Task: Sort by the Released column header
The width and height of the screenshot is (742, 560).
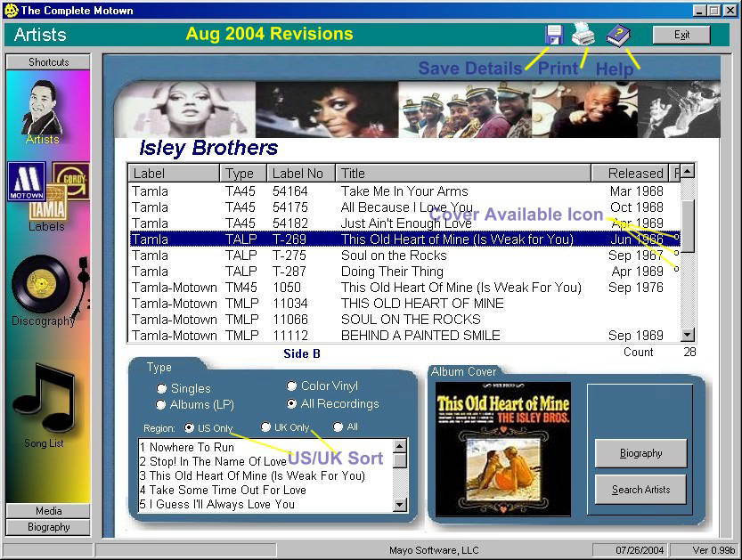Action: pyautogui.click(x=630, y=173)
